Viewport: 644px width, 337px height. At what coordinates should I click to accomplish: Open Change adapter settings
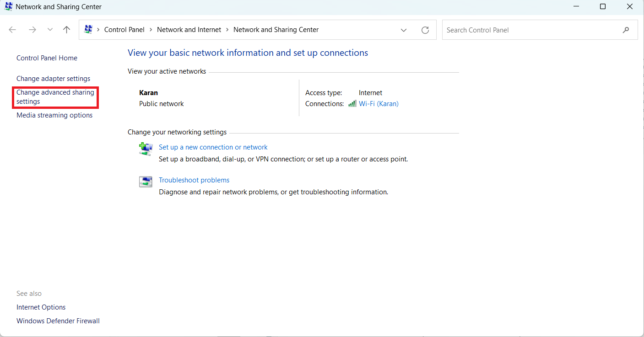click(x=53, y=79)
